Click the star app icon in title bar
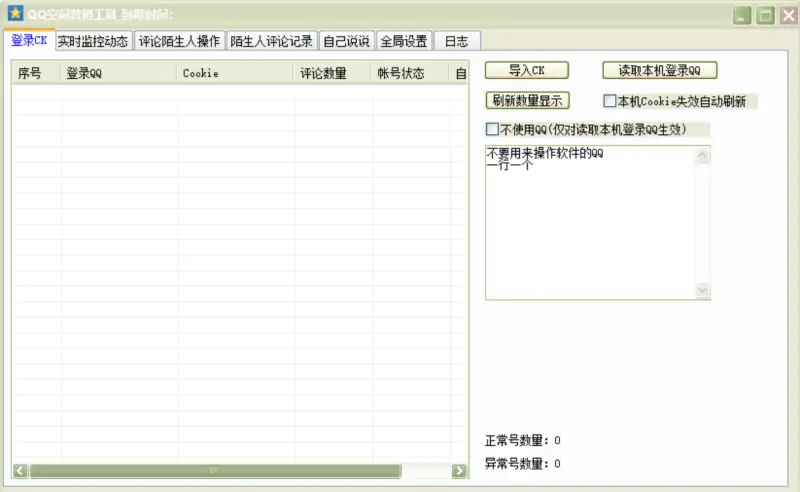 click(15, 14)
